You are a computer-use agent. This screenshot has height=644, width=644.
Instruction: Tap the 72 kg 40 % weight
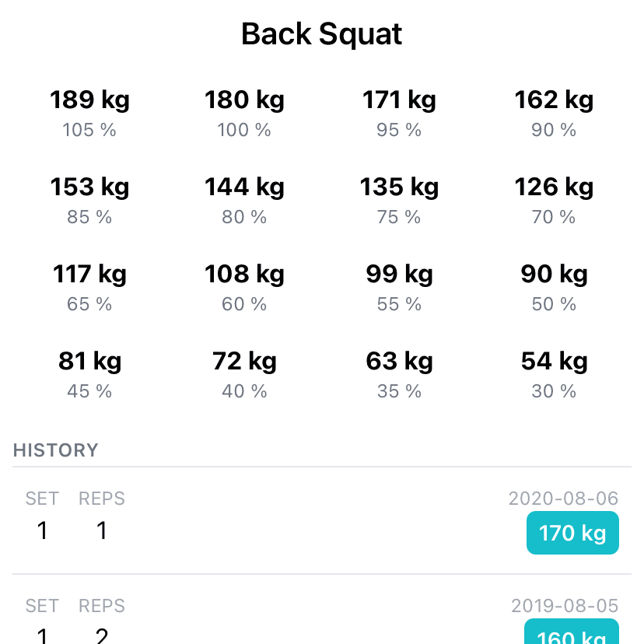[x=244, y=374]
